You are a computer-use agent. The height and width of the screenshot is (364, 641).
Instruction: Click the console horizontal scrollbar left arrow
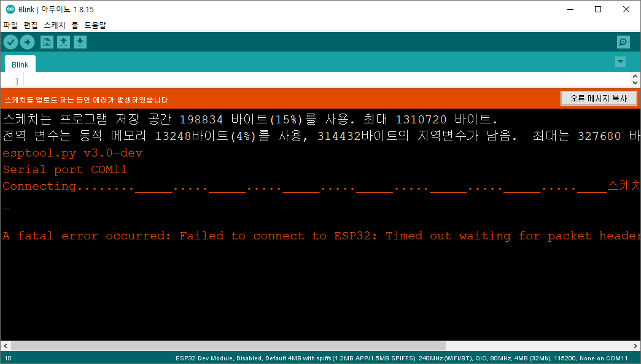(6, 346)
